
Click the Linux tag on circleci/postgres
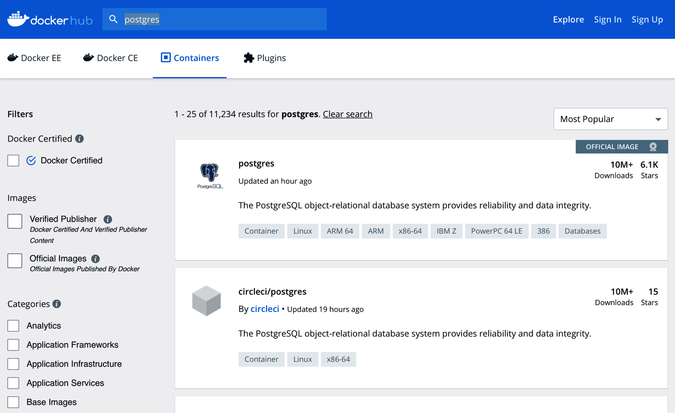pyautogui.click(x=303, y=359)
